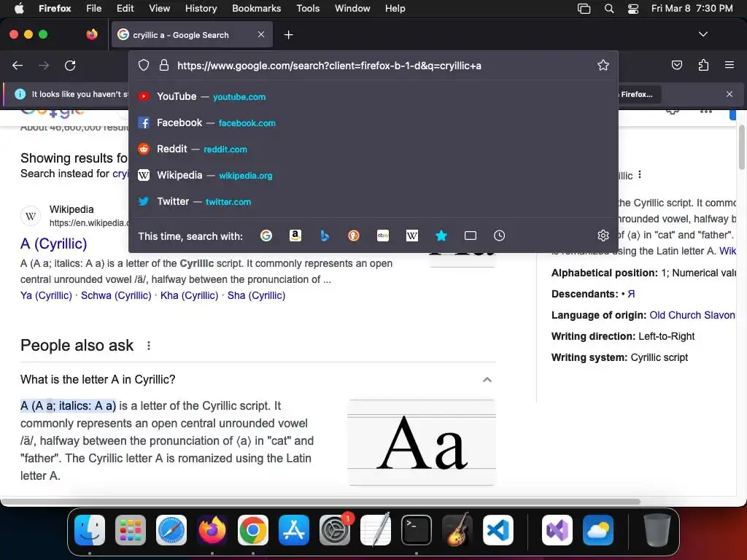Search bookmarks using the star icon
This screenshot has width=747, height=560.
tap(441, 236)
